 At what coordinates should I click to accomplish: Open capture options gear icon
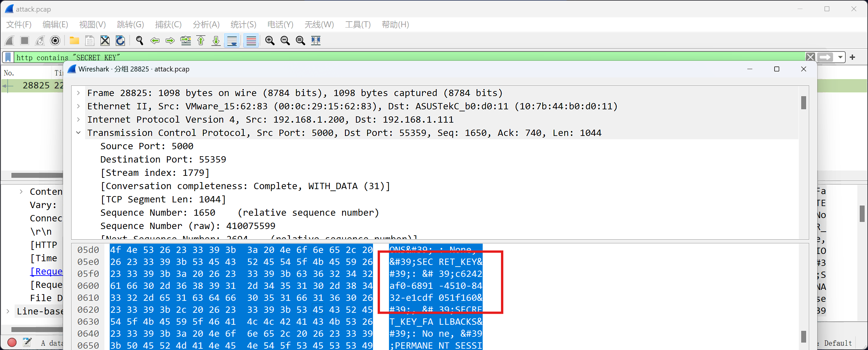point(55,41)
